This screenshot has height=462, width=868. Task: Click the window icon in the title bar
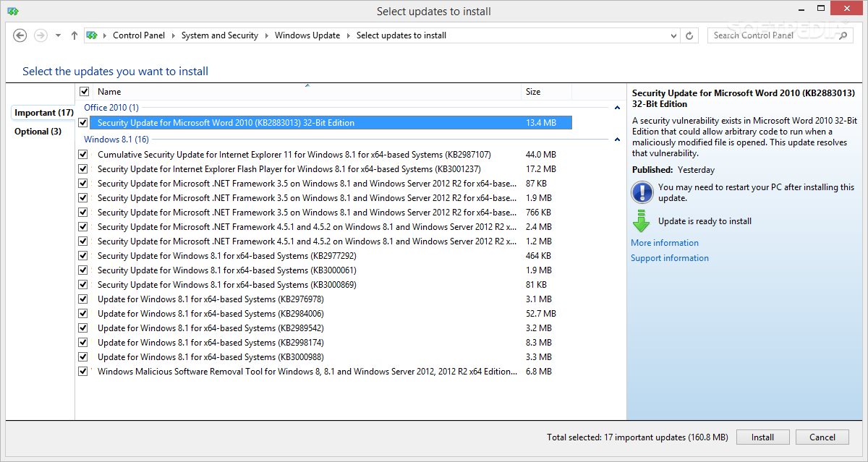14,11
